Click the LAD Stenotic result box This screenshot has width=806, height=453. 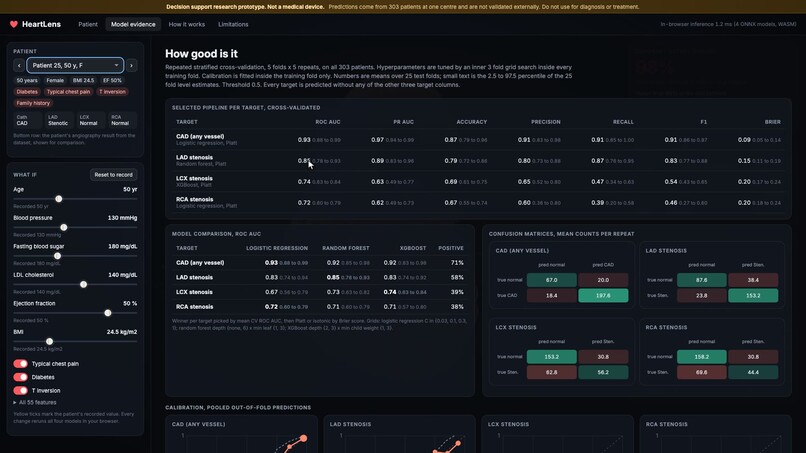(59, 120)
